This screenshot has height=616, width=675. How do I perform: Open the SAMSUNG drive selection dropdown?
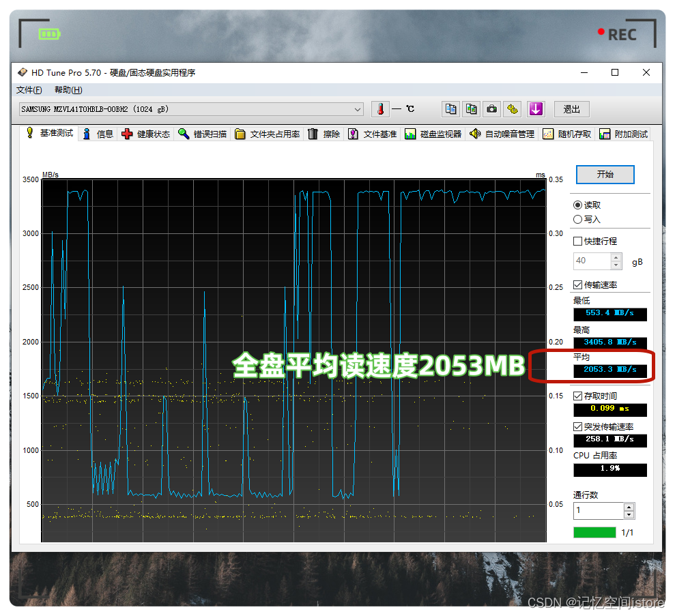[191, 109]
